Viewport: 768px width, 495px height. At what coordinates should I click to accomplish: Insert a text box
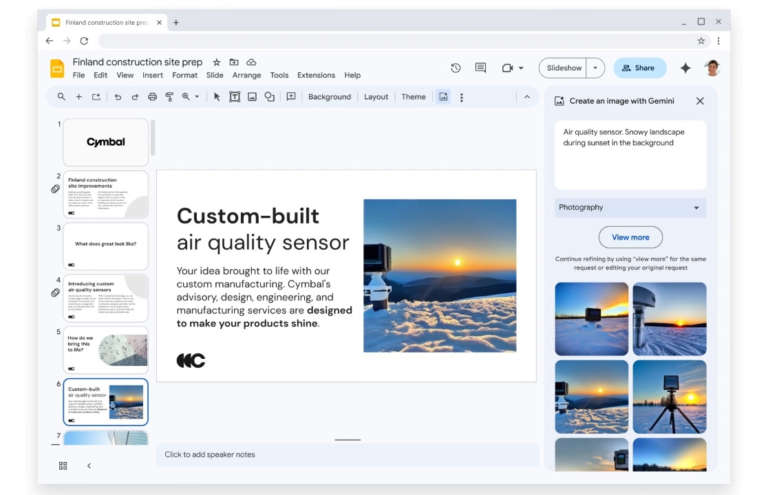235,97
